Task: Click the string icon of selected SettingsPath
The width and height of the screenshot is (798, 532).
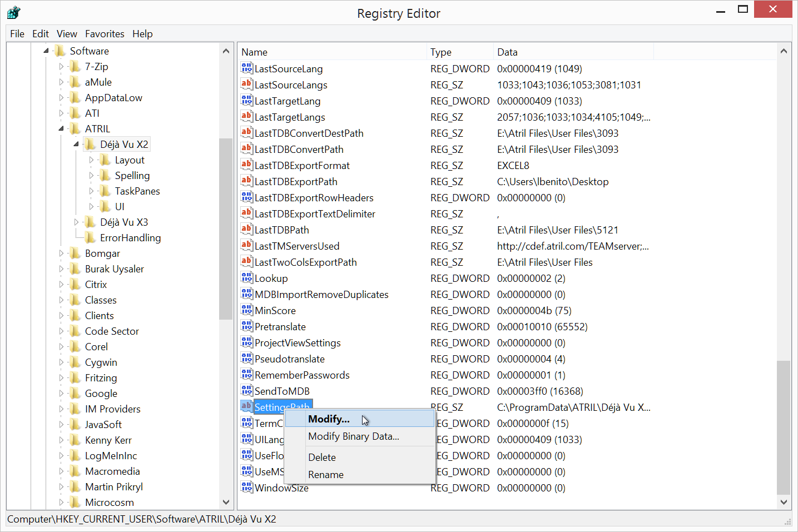Action: point(247,407)
